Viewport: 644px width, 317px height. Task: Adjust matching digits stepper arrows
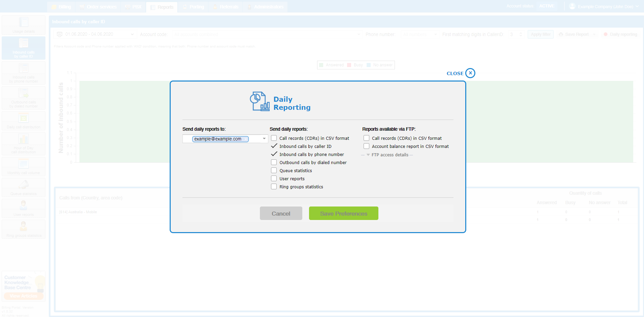click(x=521, y=34)
